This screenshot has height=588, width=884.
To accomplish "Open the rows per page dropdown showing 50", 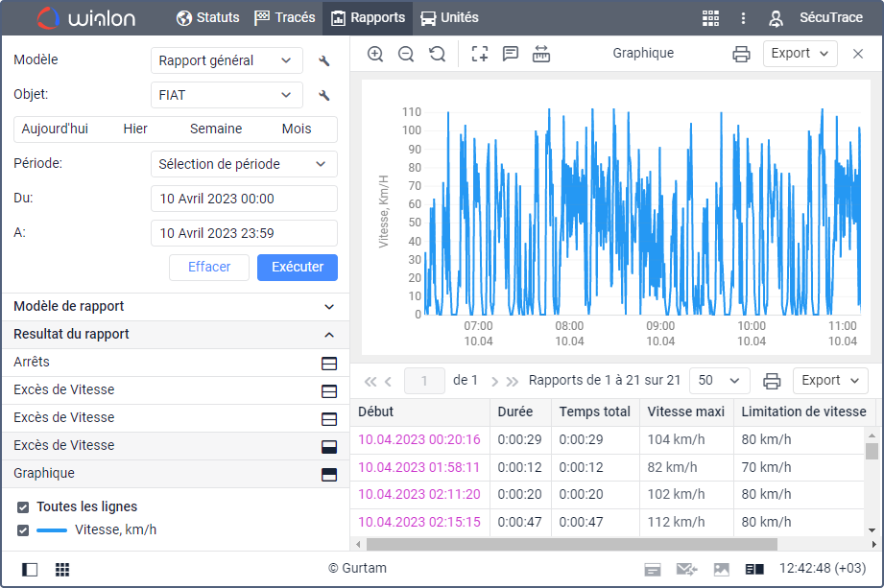I will coord(720,380).
